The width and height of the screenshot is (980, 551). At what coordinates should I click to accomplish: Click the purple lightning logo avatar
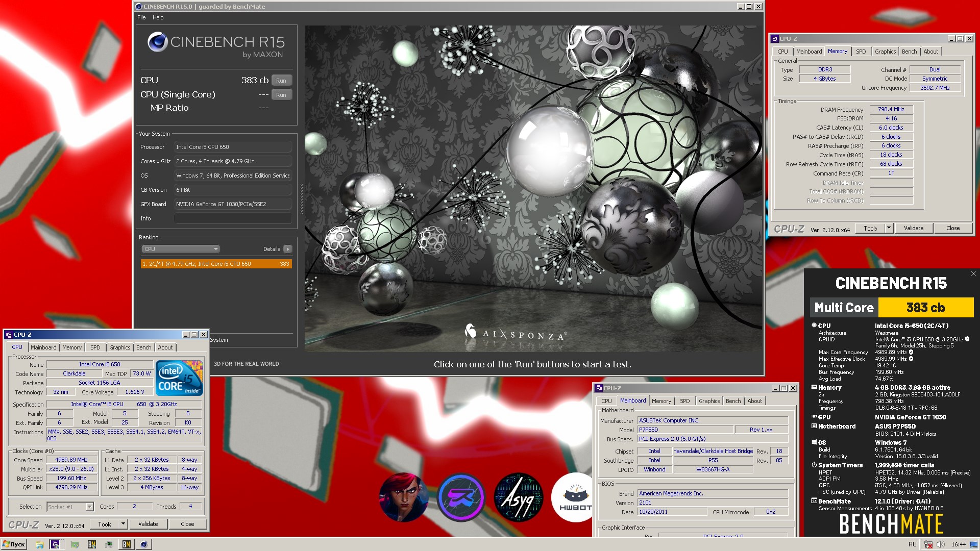point(461,497)
